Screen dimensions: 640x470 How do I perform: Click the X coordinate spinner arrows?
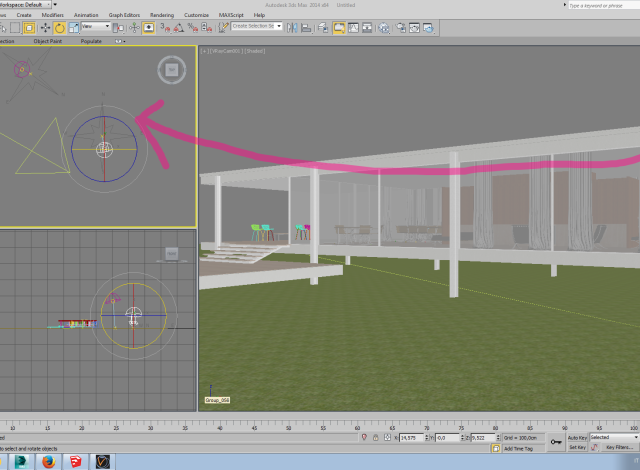pyautogui.click(x=427, y=438)
